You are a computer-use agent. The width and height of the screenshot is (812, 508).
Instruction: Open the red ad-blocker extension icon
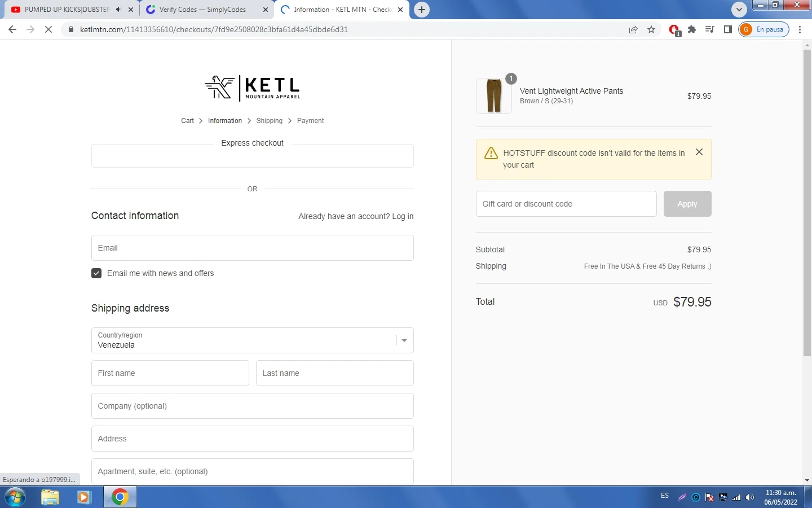pyautogui.click(x=674, y=30)
